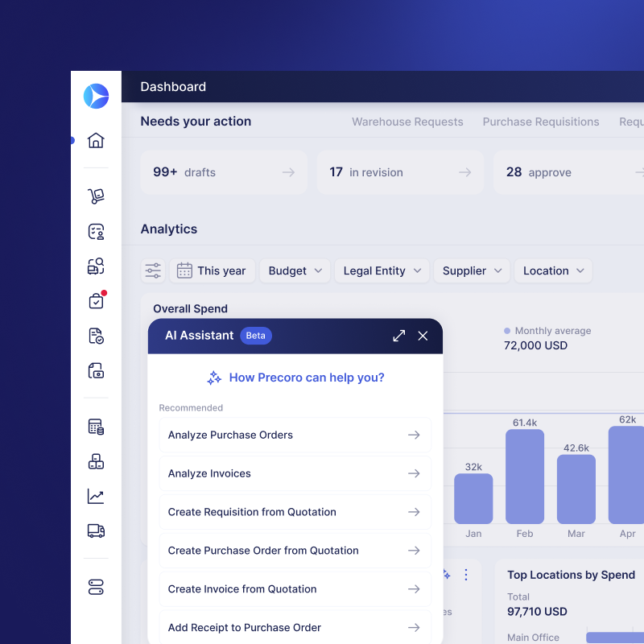Open the calculator icon in sidebar

click(x=96, y=427)
